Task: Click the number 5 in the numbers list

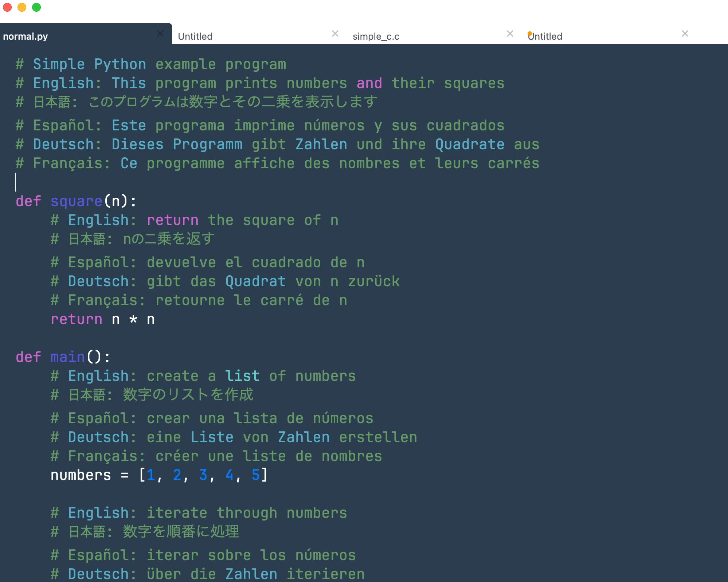Action: (x=256, y=475)
